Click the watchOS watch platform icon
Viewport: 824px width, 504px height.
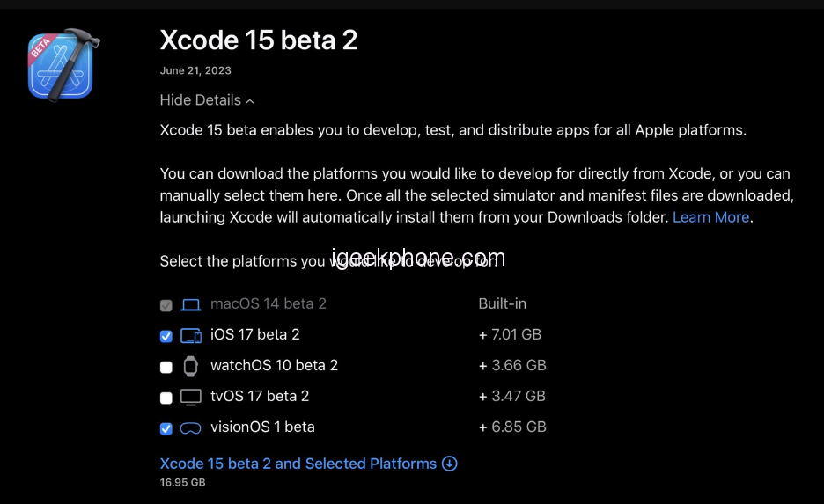click(x=191, y=366)
